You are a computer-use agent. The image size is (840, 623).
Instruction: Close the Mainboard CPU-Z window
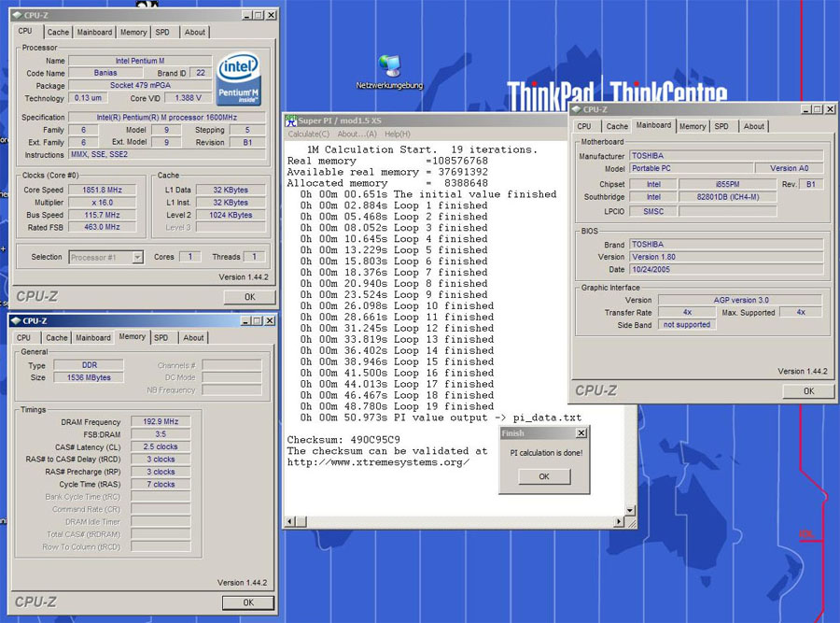pos(830,109)
